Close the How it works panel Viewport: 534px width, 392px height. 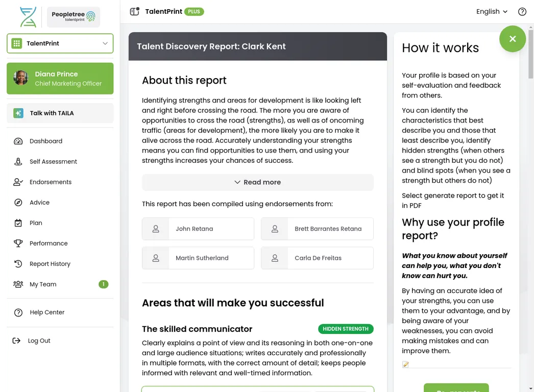(x=513, y=39)
